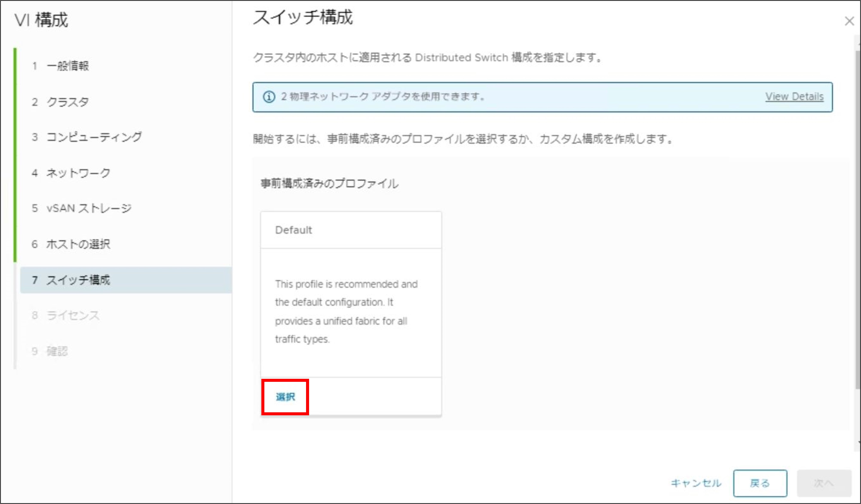861x504 pixels.
Task: Go to step 2 クラスタ
Action: coord(67,102)
